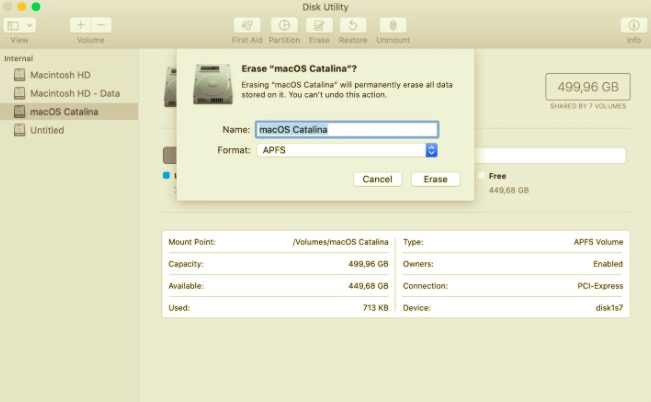This screenshot has height=402, width=651.
Task: Click the /Volumes/macOS Catalina mount point
Action: tap(340, 242)
